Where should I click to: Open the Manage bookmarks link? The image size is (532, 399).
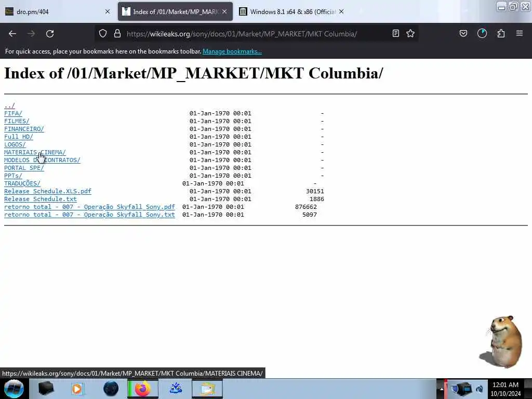(232, 51)
